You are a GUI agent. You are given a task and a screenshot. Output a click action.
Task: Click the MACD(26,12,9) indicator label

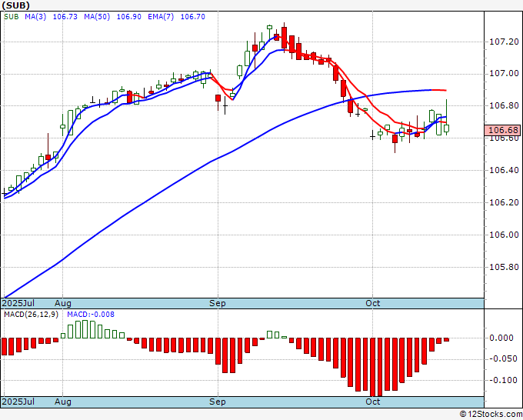31,315
